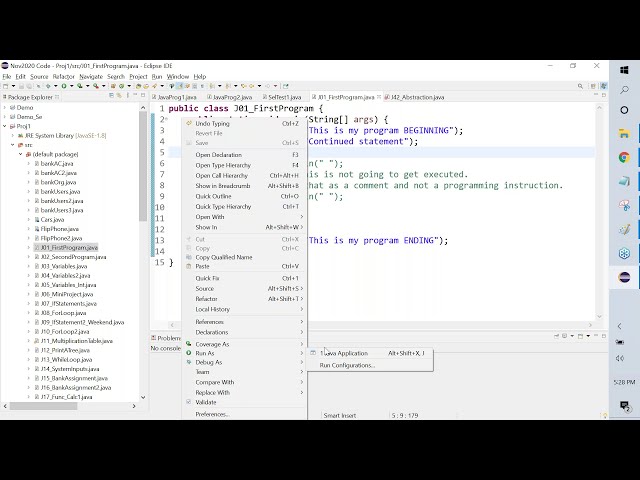Switch to J42_Abstraction.java editor tab
The image size is (640, 480).
(414, 97)
